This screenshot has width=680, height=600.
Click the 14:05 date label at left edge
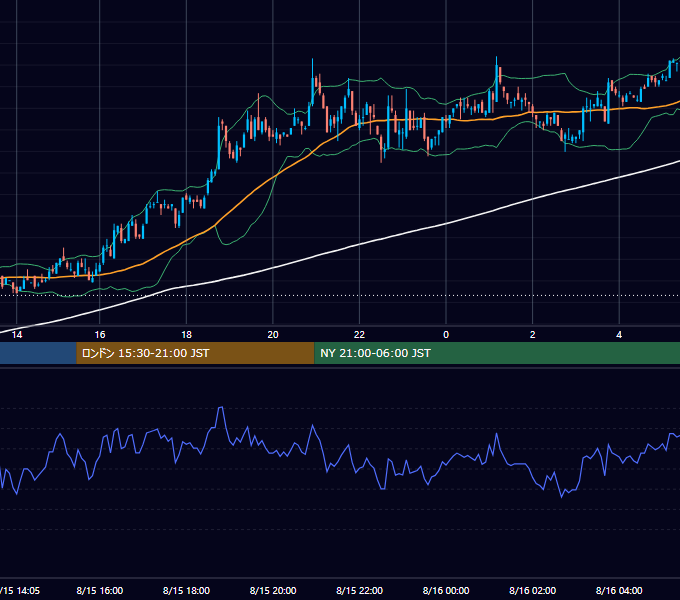20,590
